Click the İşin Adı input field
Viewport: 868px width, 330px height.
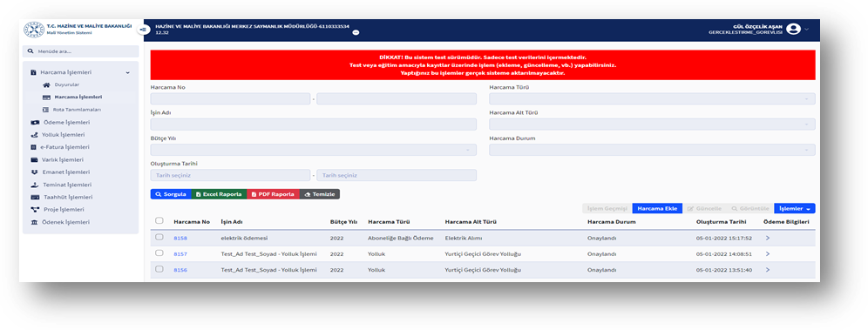pos(314,125)
